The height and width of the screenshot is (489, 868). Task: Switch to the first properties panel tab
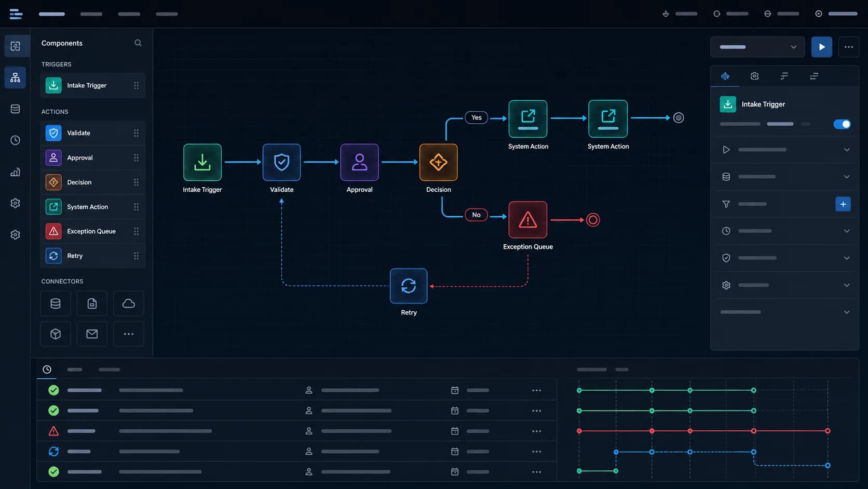pyautogui.click(x=725, y=76)
